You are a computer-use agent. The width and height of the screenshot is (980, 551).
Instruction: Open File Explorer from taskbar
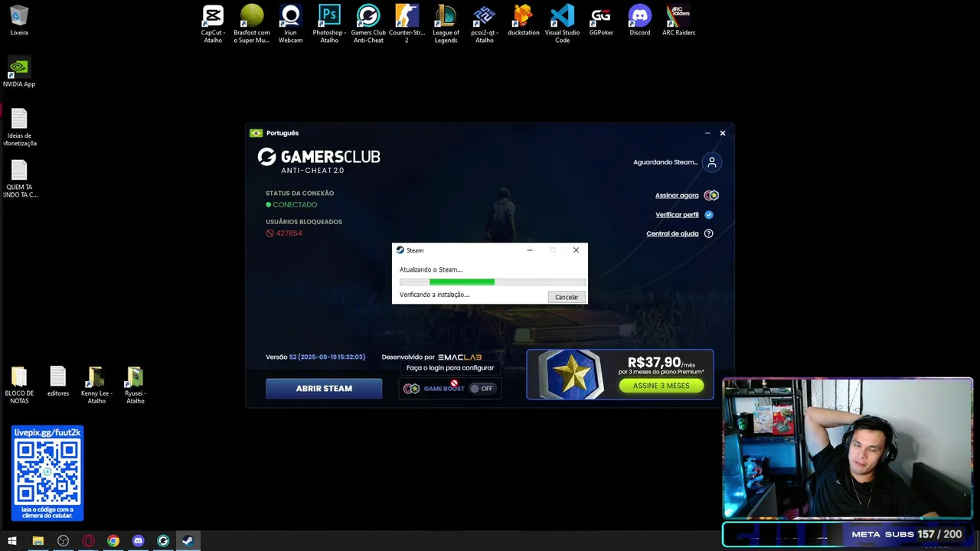(38, 541)
